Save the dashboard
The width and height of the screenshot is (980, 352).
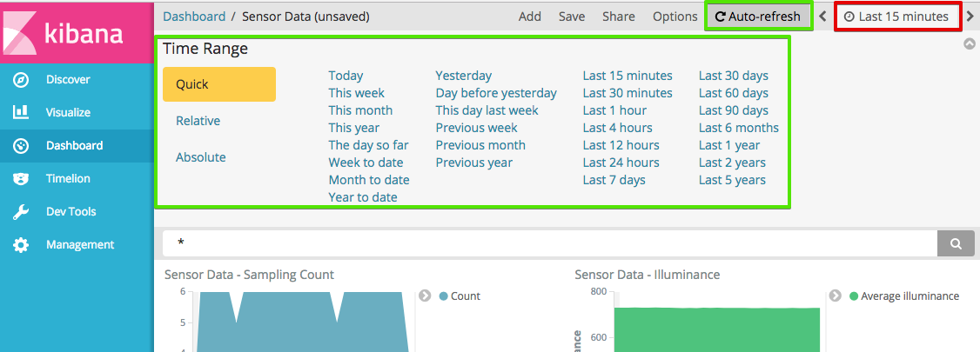click(572, 17)
